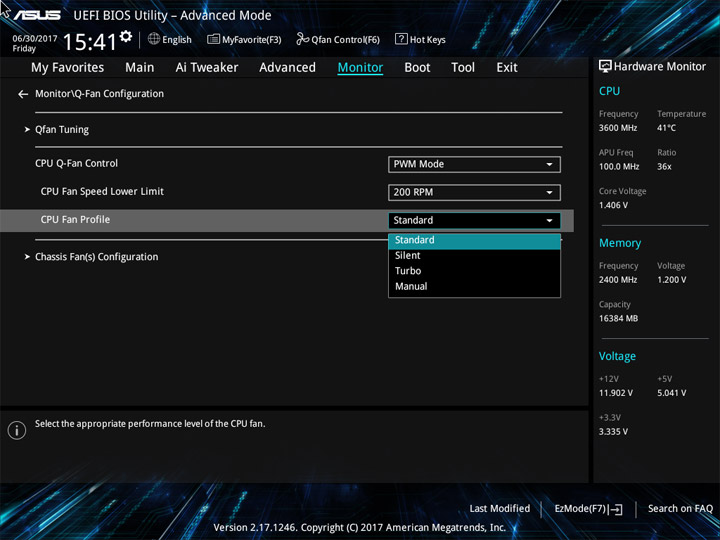This screenshot has width=720, height=540.
Task: Click the ASUS logo
Action: pos(37,15)
